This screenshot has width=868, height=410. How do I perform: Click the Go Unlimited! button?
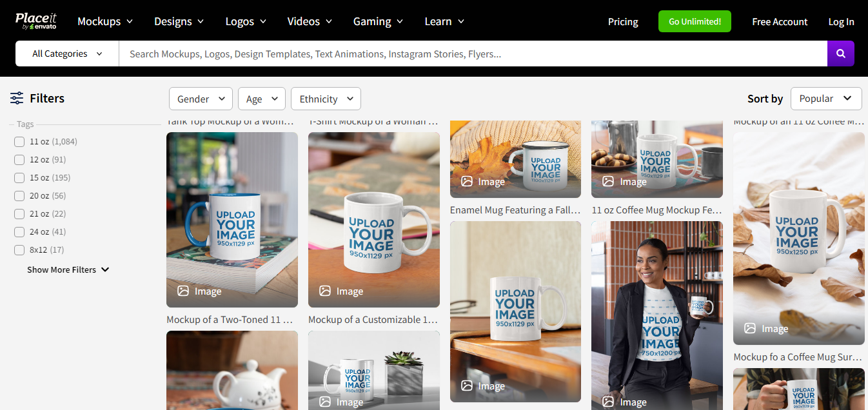click(695, 21)
